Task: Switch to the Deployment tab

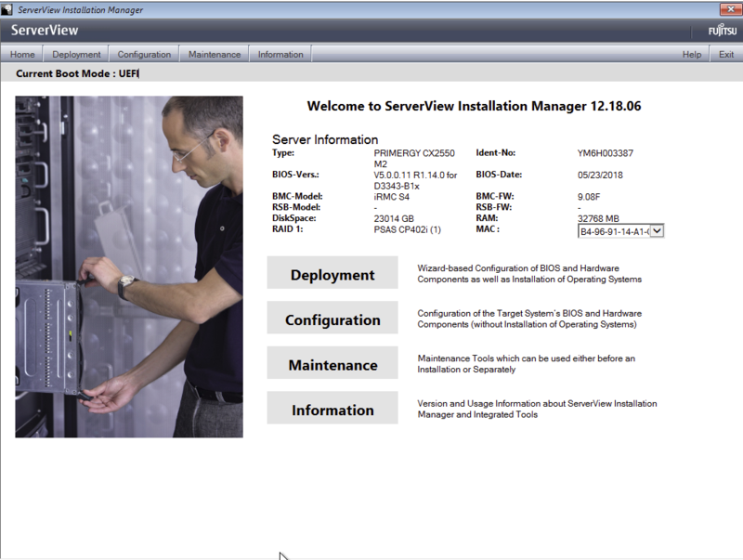Action: pyautogui.click(x=76, y=54)
